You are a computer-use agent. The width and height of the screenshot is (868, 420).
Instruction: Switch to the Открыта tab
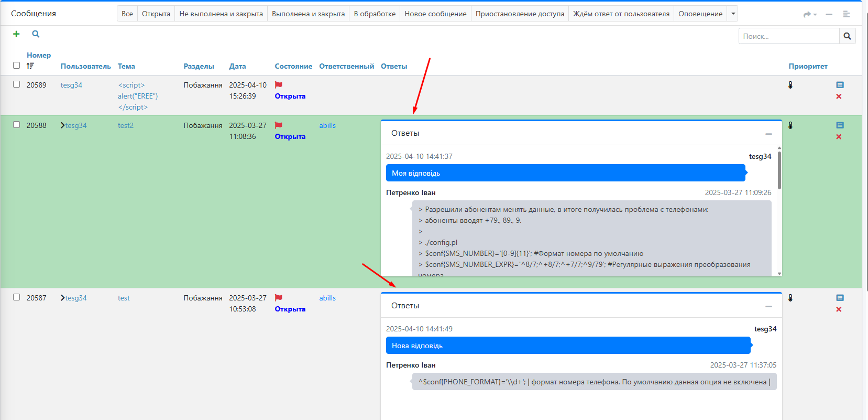[156, 14]
